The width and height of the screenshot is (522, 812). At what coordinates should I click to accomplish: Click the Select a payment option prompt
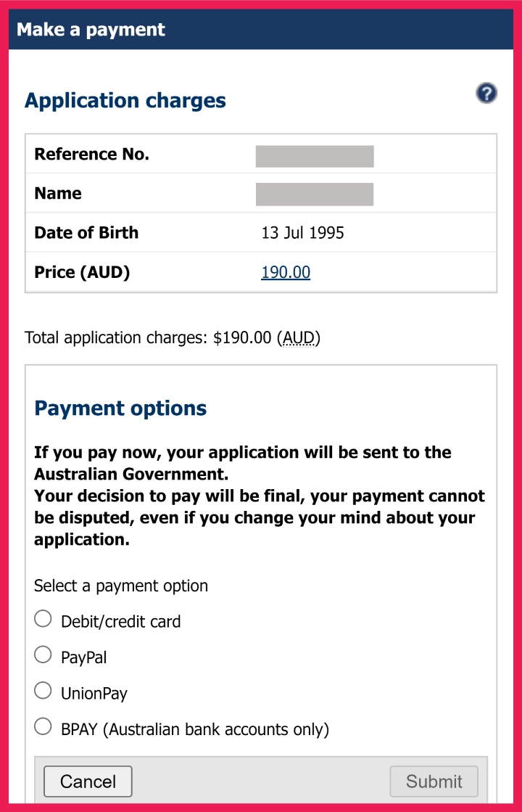point(121,586)
